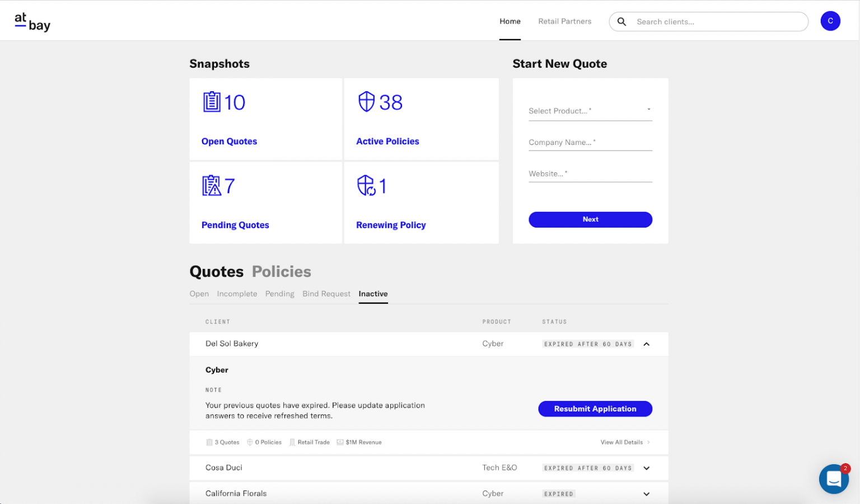Click the Open Quotes clipboard icon
The height and width of the screenshot is (504, 860).
pos(212,102)
